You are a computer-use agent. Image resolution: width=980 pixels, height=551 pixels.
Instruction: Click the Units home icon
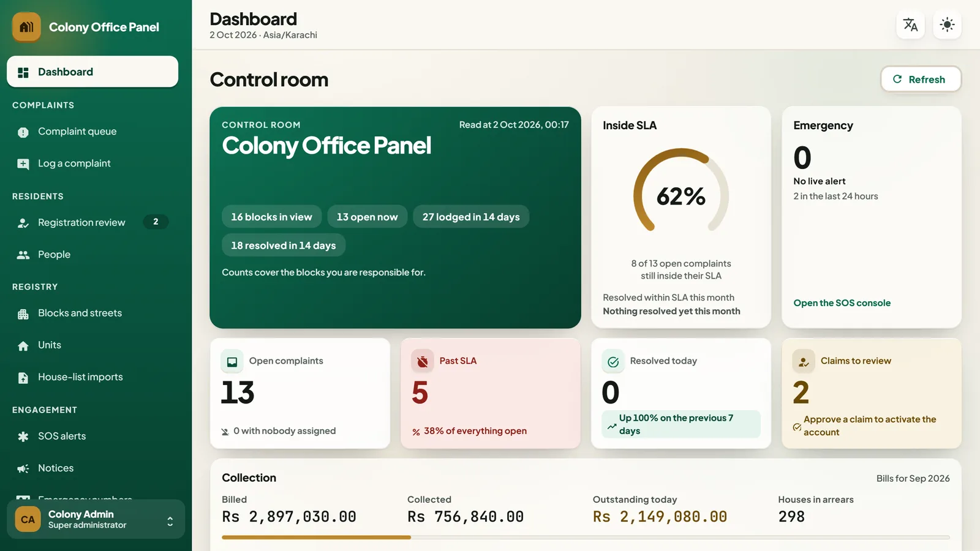tap(23, 346)
